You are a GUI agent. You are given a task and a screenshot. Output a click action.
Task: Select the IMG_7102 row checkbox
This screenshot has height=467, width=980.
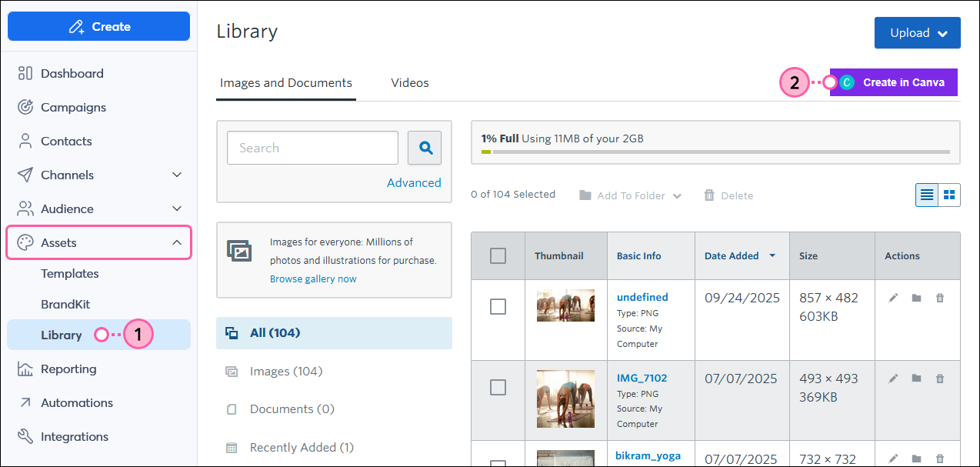tap(498, 388)
